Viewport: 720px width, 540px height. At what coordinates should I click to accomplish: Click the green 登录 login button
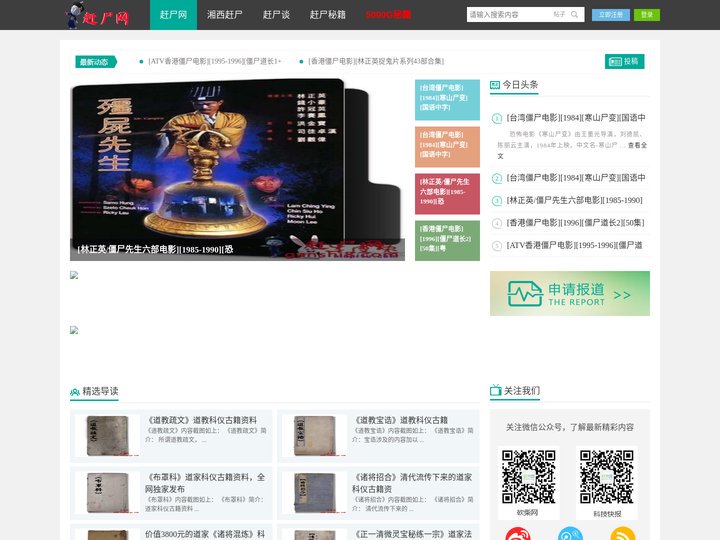coord(647,15)
